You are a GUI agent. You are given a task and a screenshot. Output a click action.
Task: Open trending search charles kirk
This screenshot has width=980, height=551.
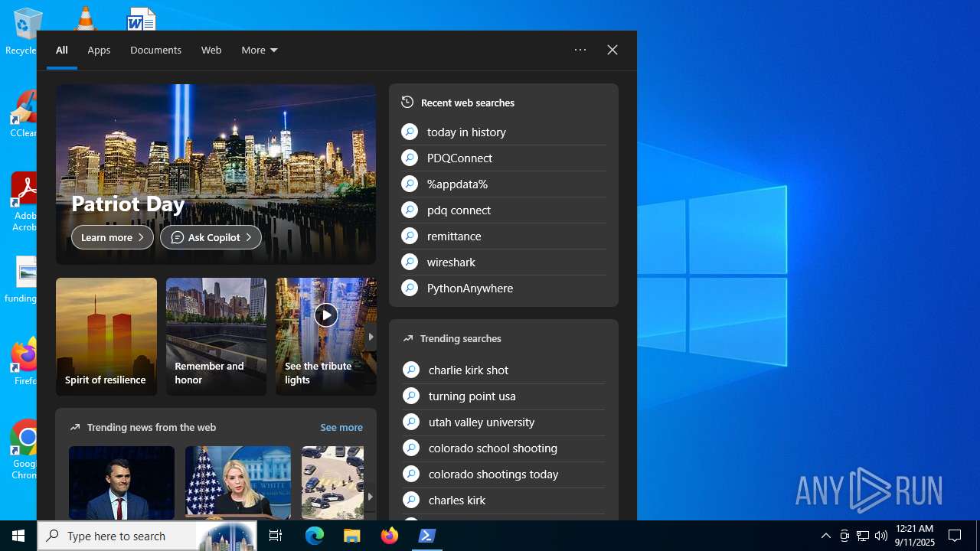pyautogui.click(x=504, y=500)
